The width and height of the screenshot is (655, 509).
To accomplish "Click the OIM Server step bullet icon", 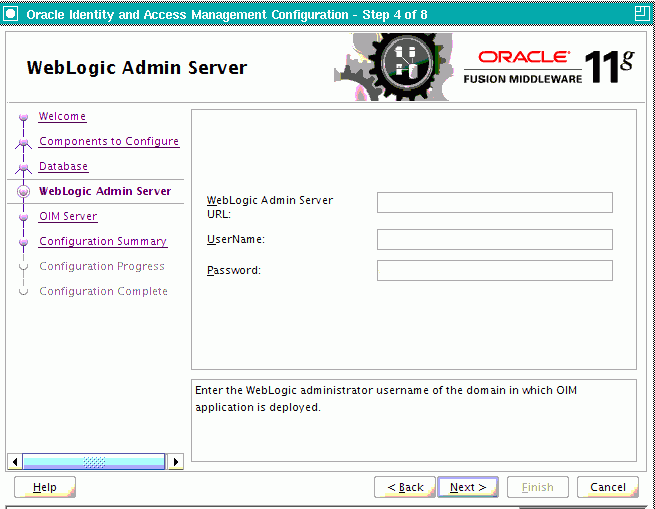I will [23, 217].
